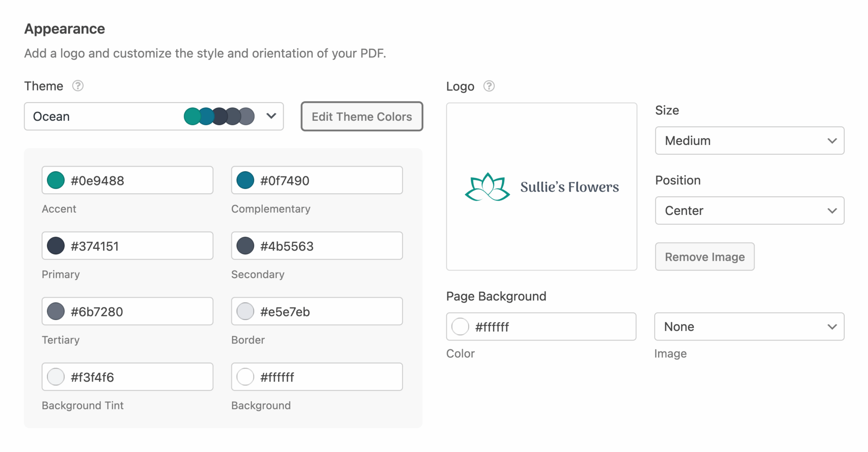Expand the Ocean theme dropdown
The image size is (868, 452).
[271, 116]
